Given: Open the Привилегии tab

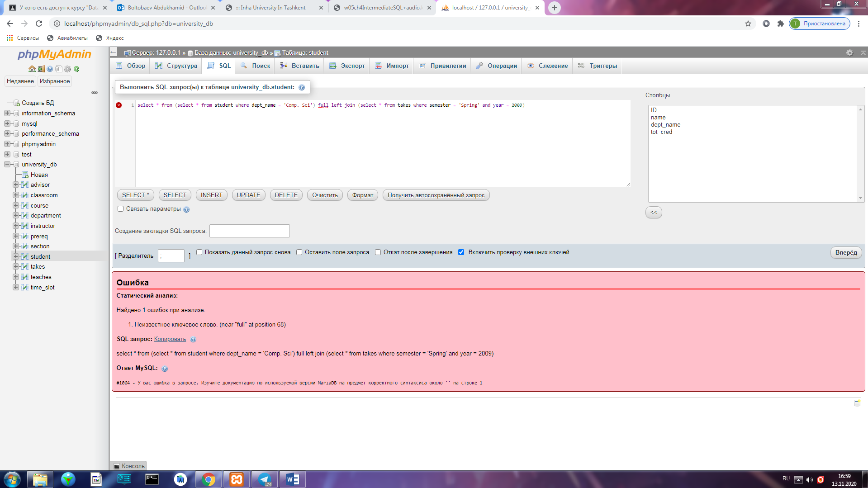Looking at the screenshot, I should [442, 66].
